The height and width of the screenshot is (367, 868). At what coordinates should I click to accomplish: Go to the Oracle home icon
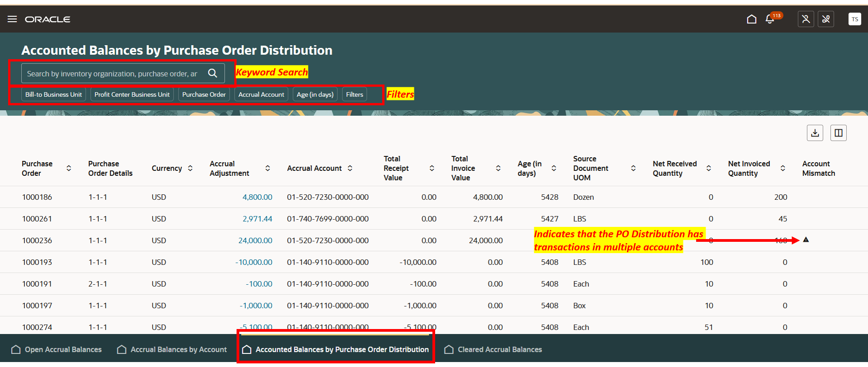[x=751, y=19]
